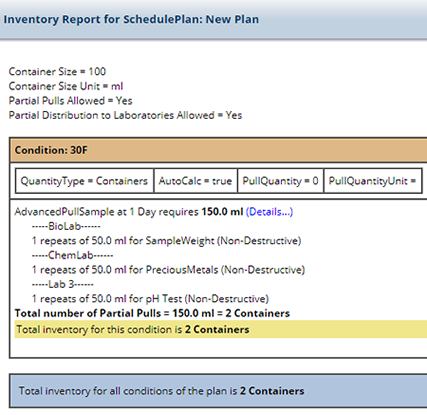The height and width of the screenshot is (415, 427).
Task: Click the yellow total inventory for condition row
Action: tap(221, 329)
